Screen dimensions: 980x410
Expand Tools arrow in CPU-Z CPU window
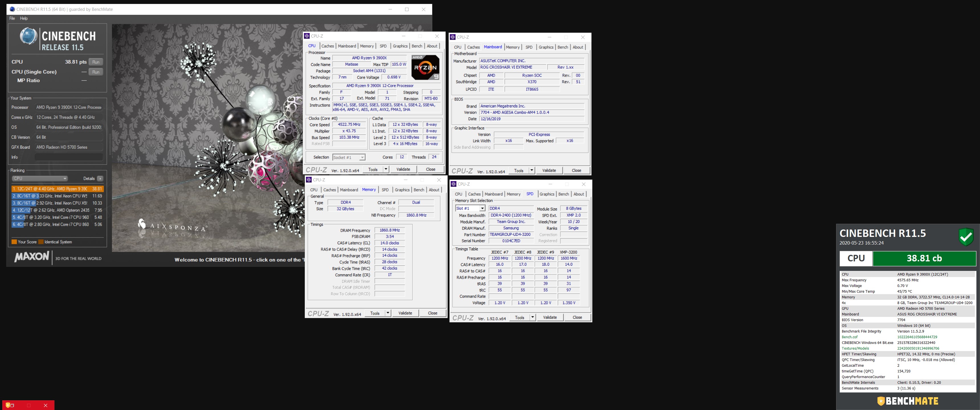386,169
